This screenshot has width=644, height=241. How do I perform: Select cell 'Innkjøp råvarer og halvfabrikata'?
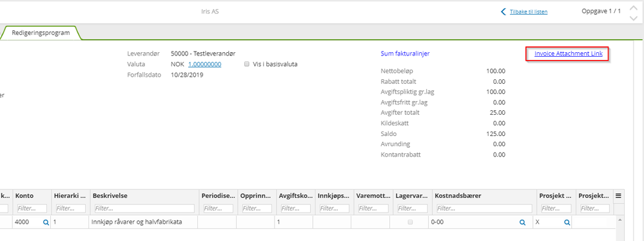tap(137, 222)
